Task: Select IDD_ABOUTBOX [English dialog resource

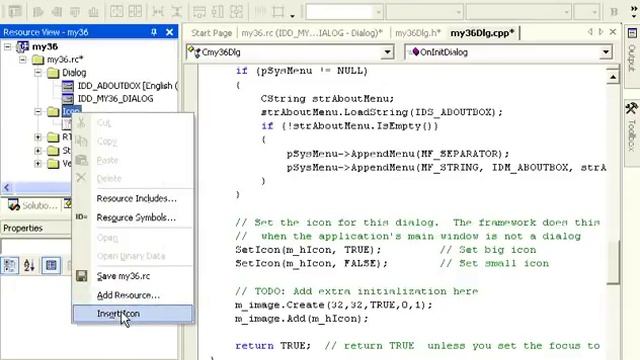Action: (128, 86)
